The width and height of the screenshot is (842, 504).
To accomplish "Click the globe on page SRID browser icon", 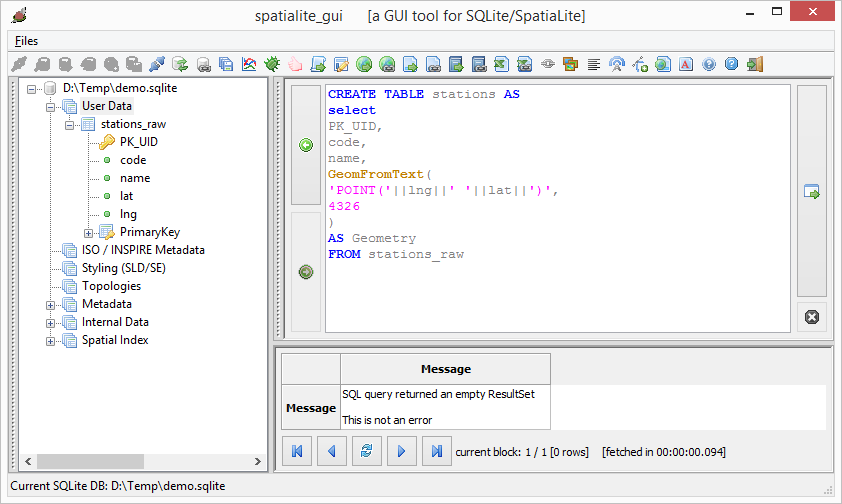I will coord(663,64).
